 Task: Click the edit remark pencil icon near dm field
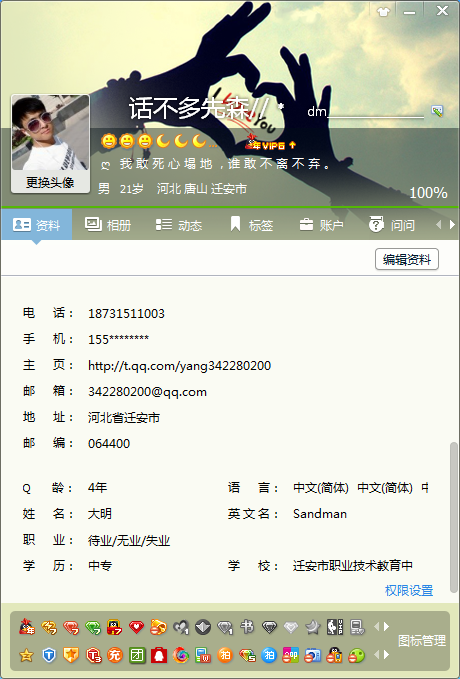pyautogui.click(x=437, y=111)
